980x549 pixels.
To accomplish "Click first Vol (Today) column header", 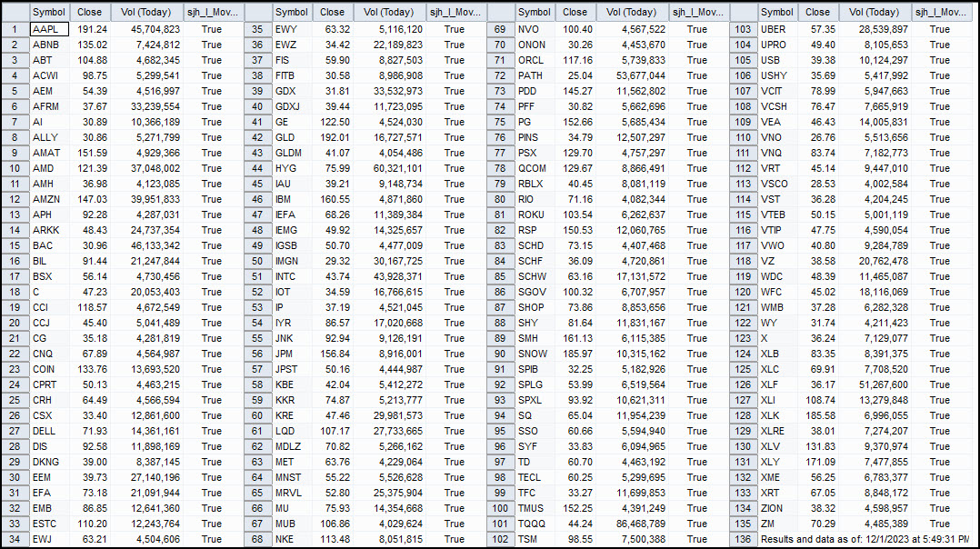I will (147, 12).
